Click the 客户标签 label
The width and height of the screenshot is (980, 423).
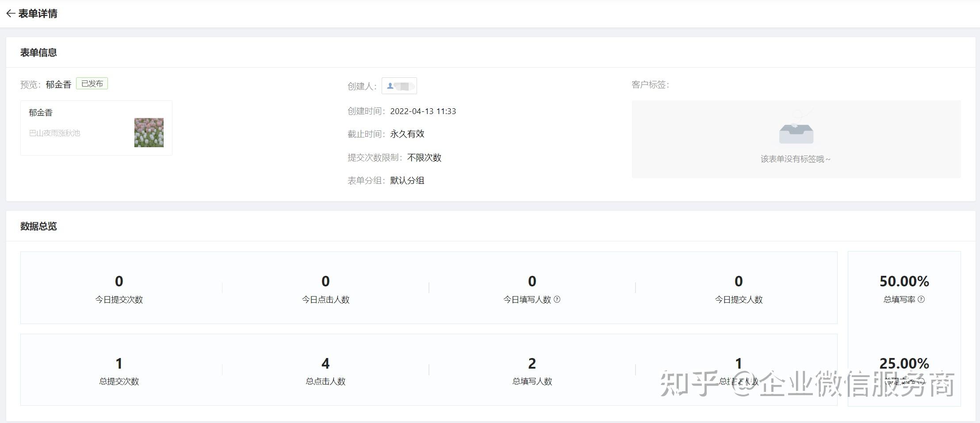click(x=651, y=84)
